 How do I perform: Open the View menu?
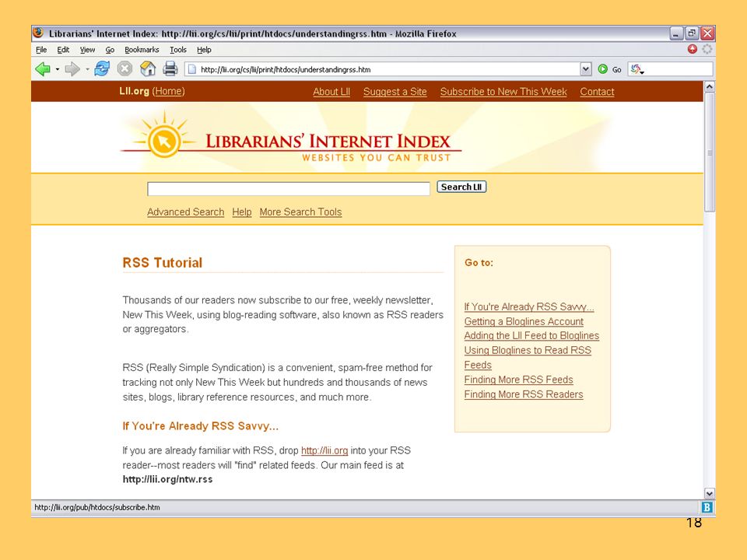(87, 50)
